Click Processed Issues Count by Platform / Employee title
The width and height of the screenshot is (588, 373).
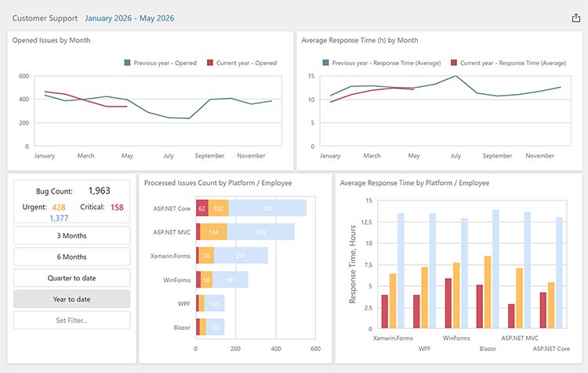point(218,183)
